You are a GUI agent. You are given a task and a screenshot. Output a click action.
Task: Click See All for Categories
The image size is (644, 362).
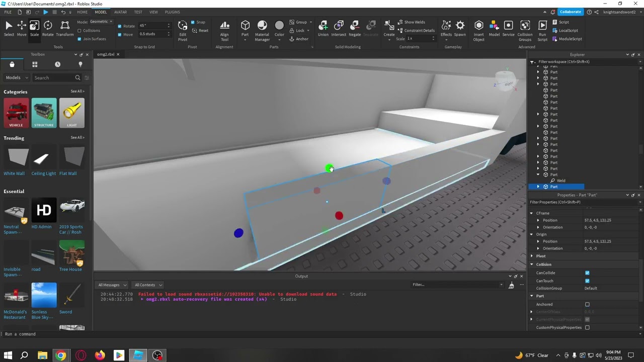tap(77, 92)
